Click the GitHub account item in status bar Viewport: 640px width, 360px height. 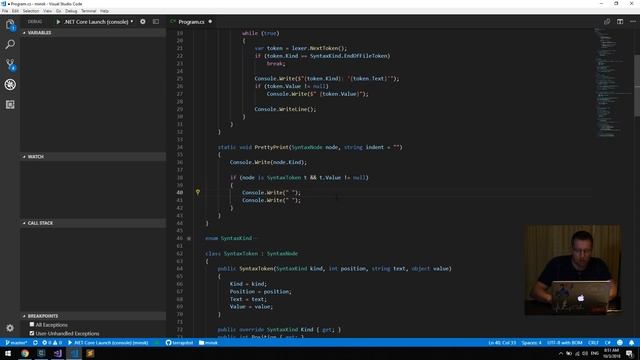point(180,342)
